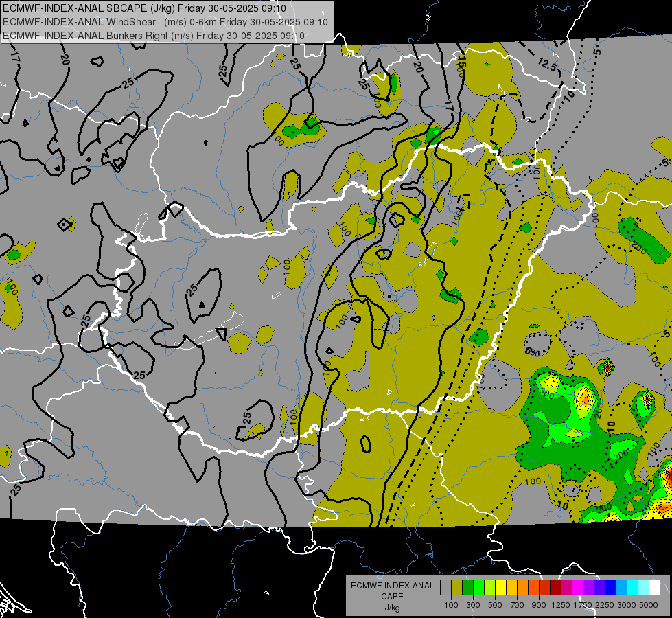The width and height of the screenshot is (672, 618).
Task: Click the 100 legend tick label
Action: tap(451, 605)
